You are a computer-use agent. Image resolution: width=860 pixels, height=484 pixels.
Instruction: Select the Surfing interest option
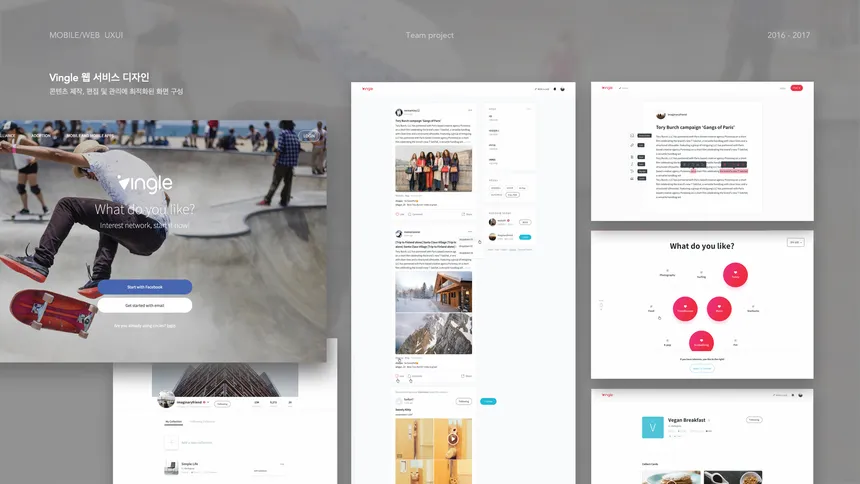[701, 275]
